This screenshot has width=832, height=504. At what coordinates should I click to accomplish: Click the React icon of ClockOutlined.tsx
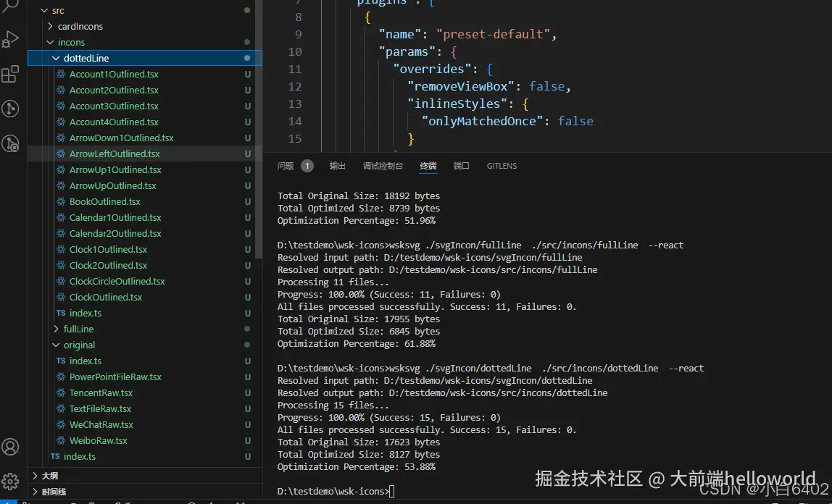(x=61, y=298)
